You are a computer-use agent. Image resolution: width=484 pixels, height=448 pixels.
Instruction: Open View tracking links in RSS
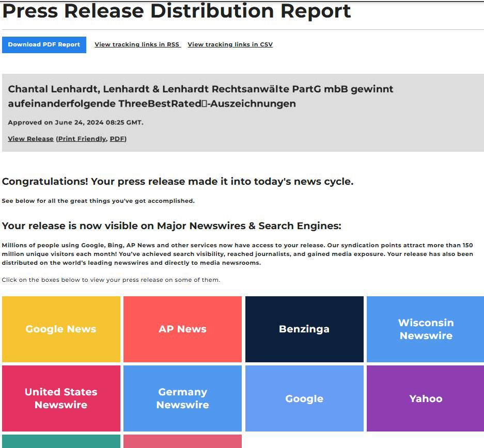(137, 44)
